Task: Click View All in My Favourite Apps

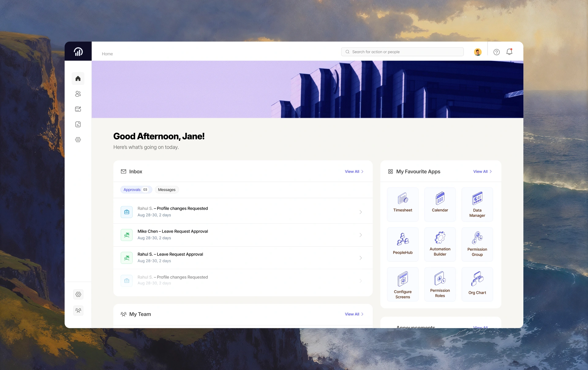Action: [x=482, y=172]
